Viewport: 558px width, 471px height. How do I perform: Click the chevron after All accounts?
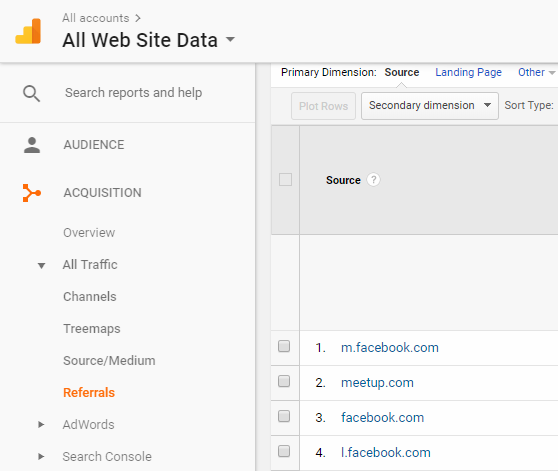coord(138,18)
